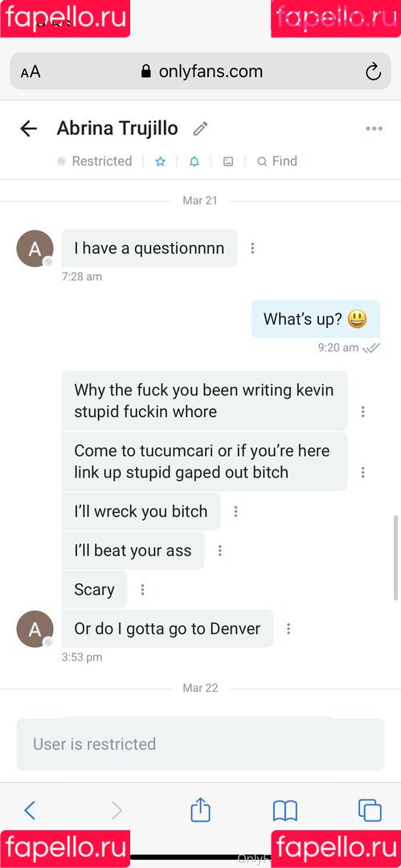This screenshot has width=401, height=868.
Task: Edit the Abrina Trujillo display name pencil
Action: coord(200,129)
